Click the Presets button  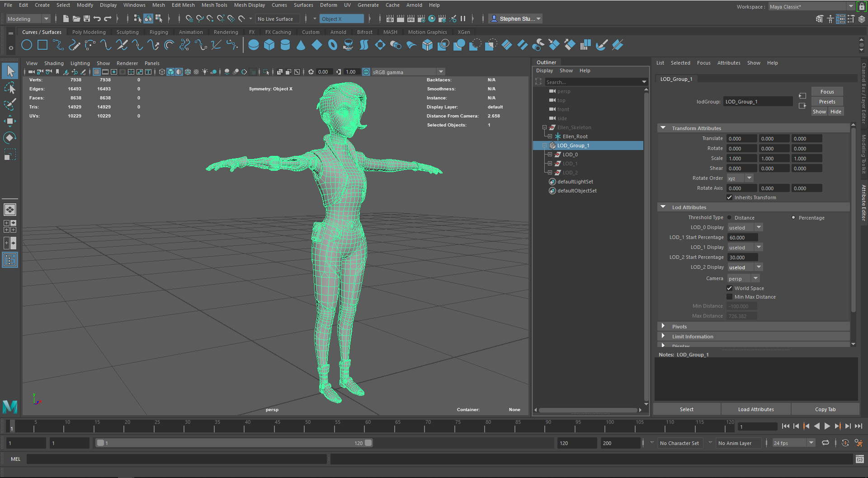827,102
